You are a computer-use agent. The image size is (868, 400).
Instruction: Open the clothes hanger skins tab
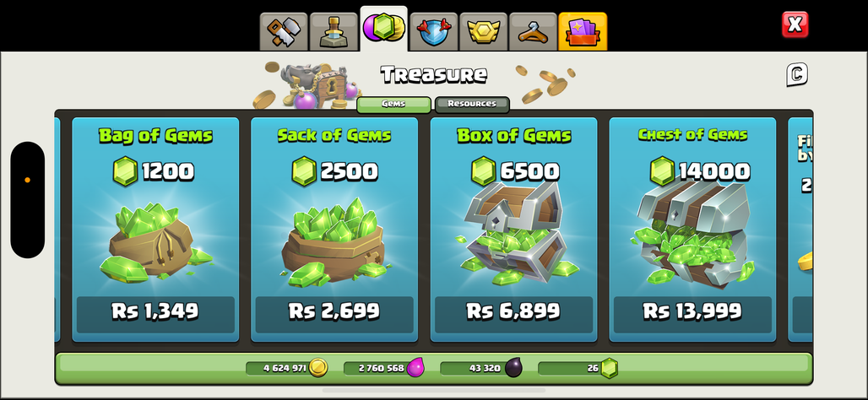click(x=533, y=31)
